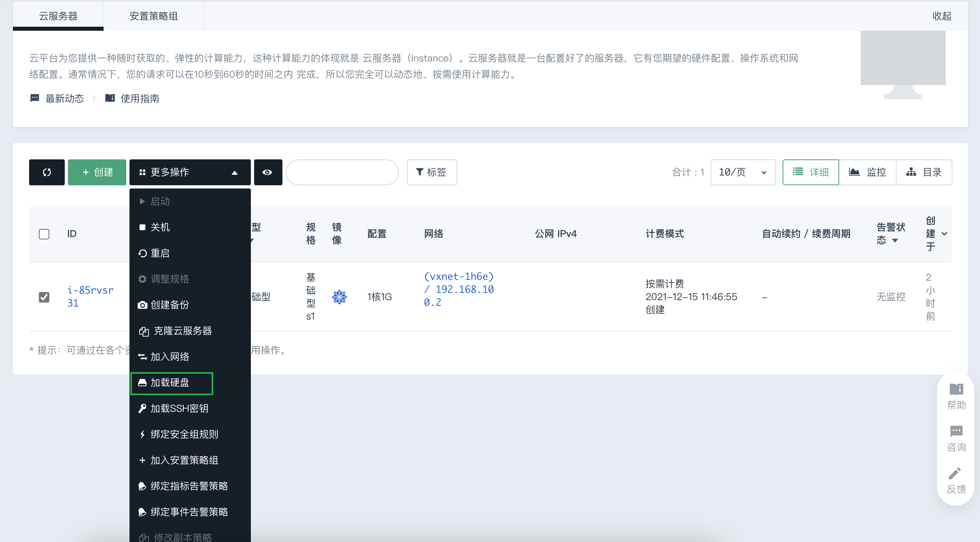This screenshot has width=980, height=542.
Task: Choose 绑定安全组规则 menu entry
Action: (190, 434)
